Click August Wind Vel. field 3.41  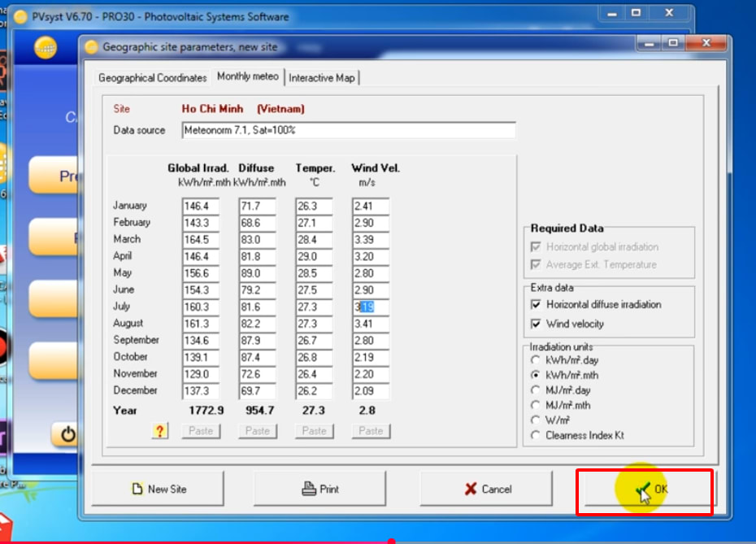[371, 324]
